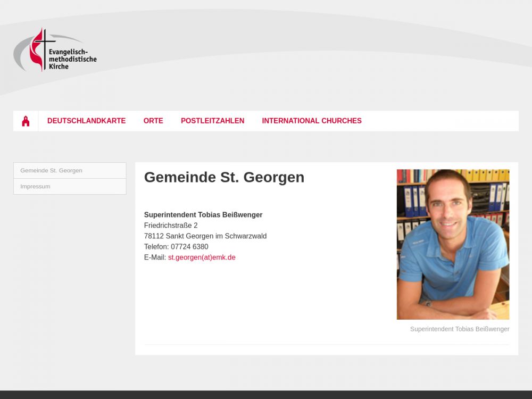Select Gemeinde St. Georgen in sidebar
This screenshot has width=532, height=399.
pos(70,170)
